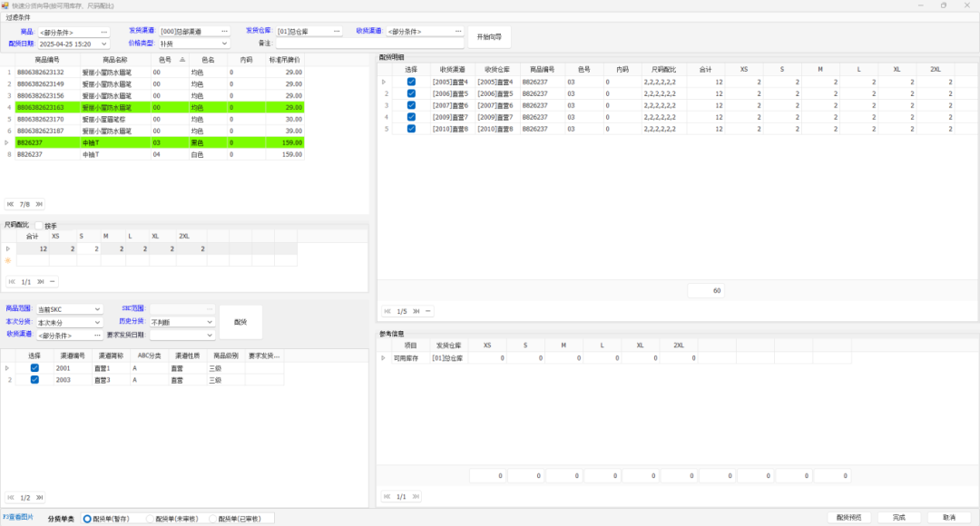Go to last record in 参考信息 pager
Image resolution: width=980 pixels, height=526 pixels.
(416, 497)
